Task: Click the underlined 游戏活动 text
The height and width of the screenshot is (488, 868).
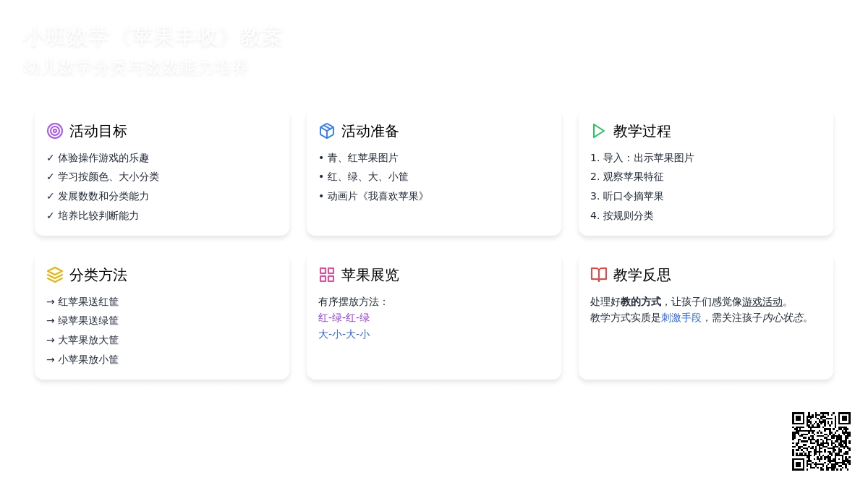Action: (x=762, y=301)
